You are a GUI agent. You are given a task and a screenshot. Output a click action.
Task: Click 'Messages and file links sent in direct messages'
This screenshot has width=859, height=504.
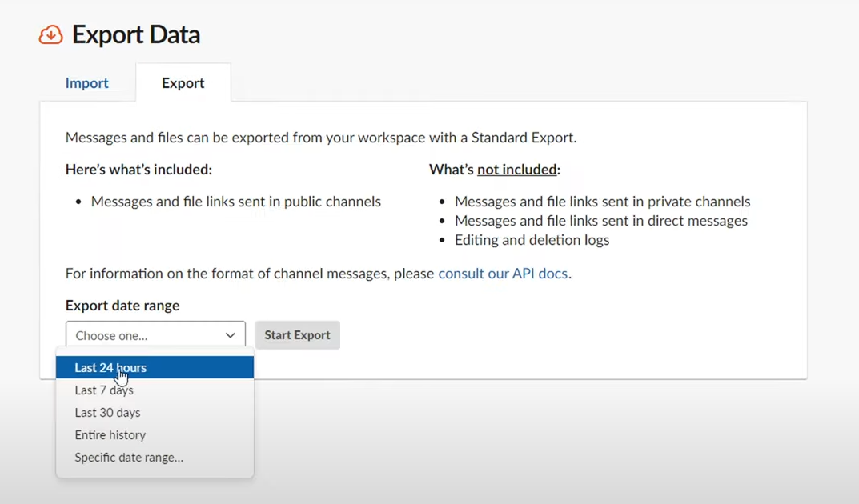click(601, 221)
